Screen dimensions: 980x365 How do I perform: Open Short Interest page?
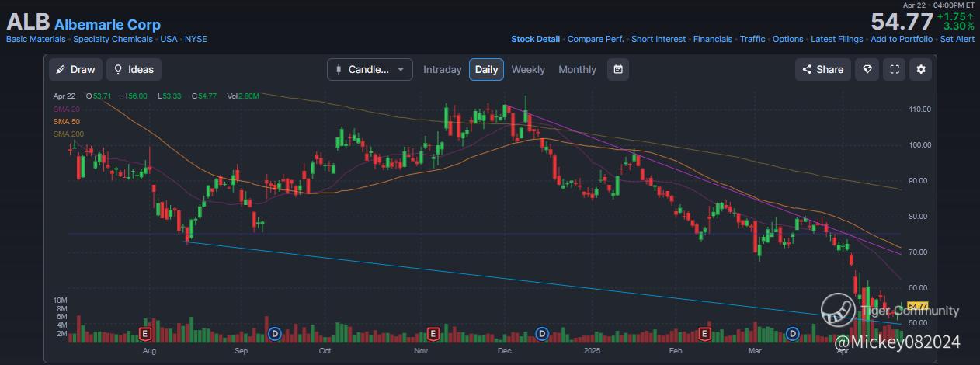(659, 39)
